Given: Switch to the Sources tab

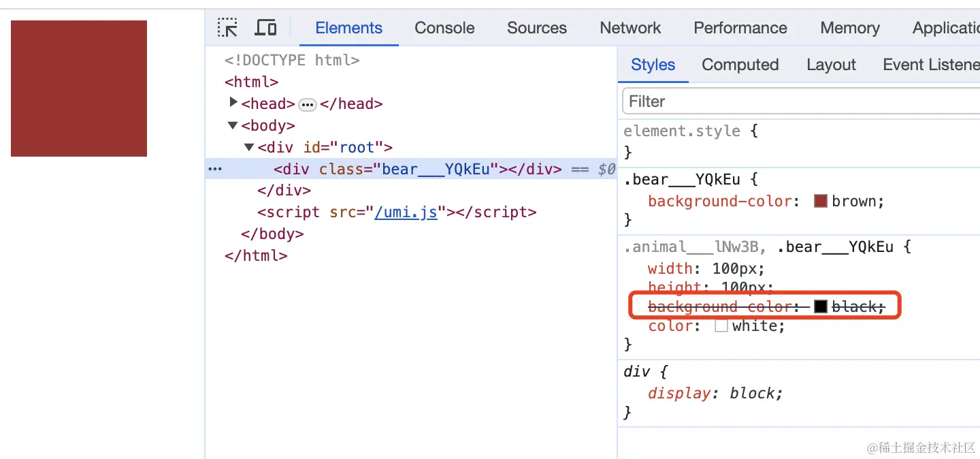Looking at the screenshot, I should pos(537,28).
